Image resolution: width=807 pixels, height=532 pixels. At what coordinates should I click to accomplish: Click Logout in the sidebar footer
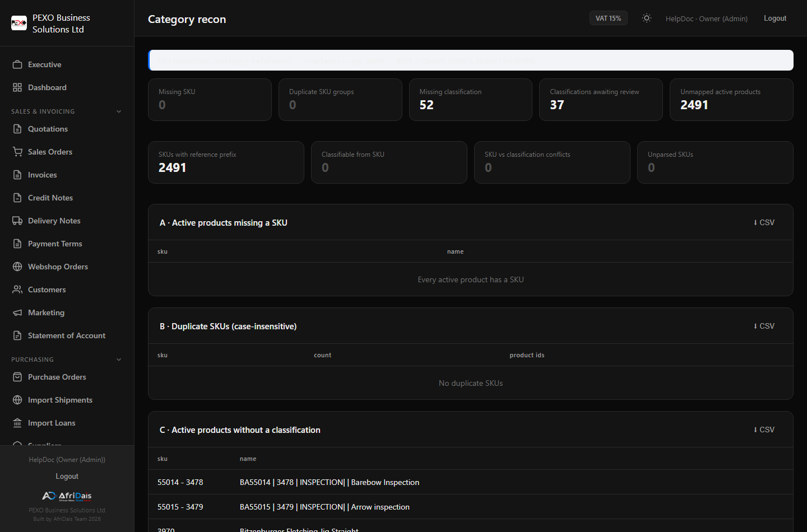point(67,476)
